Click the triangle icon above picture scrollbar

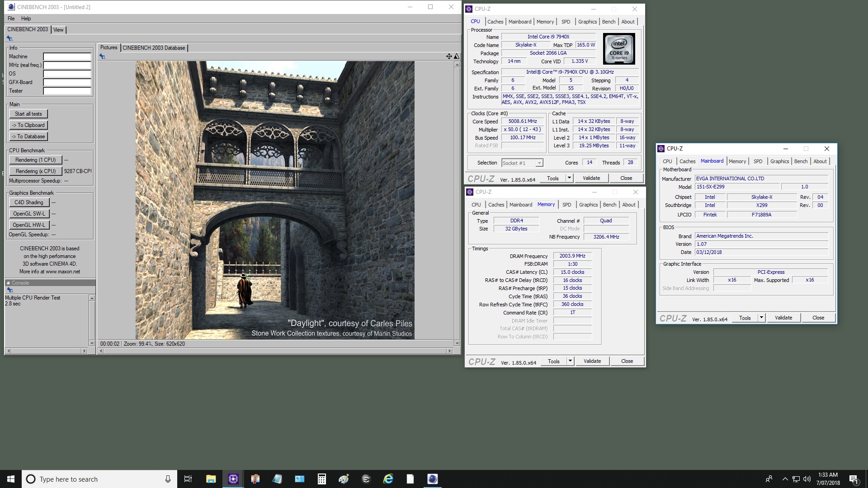(457, 56)
